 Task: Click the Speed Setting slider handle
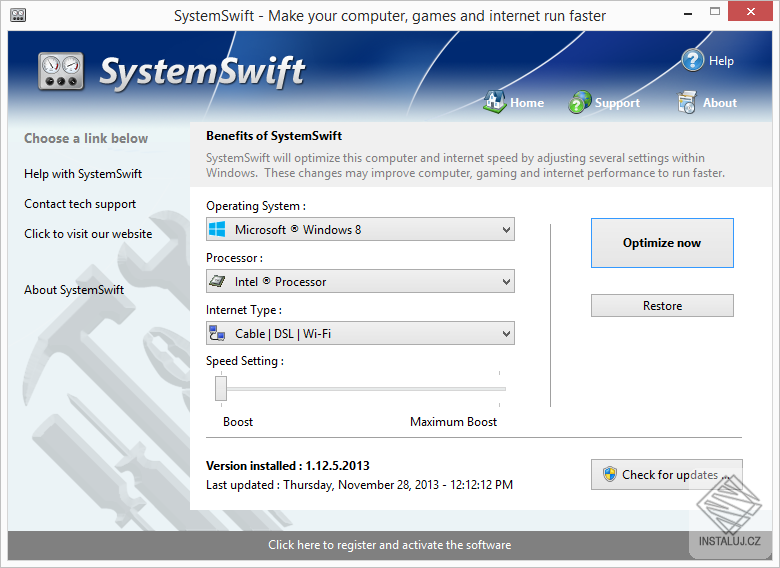221,388
